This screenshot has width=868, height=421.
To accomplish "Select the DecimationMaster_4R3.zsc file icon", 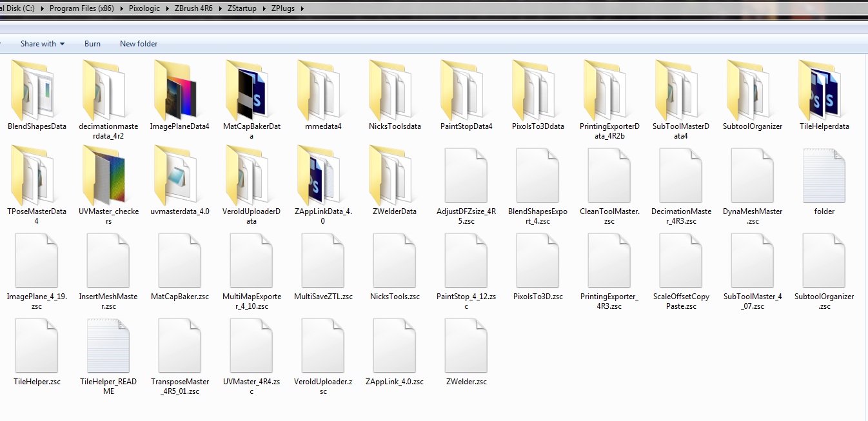I will (x=681, y=175).
